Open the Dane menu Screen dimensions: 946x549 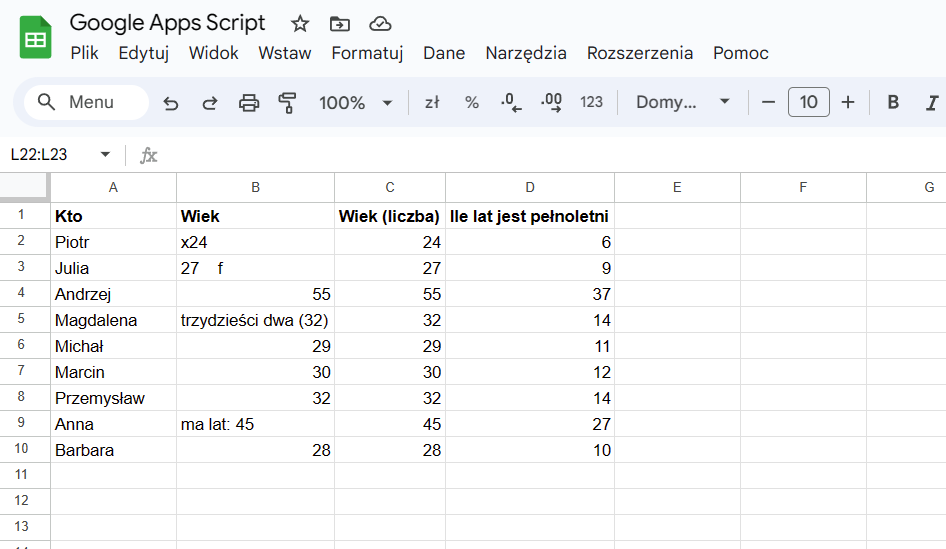coord(444,53)
